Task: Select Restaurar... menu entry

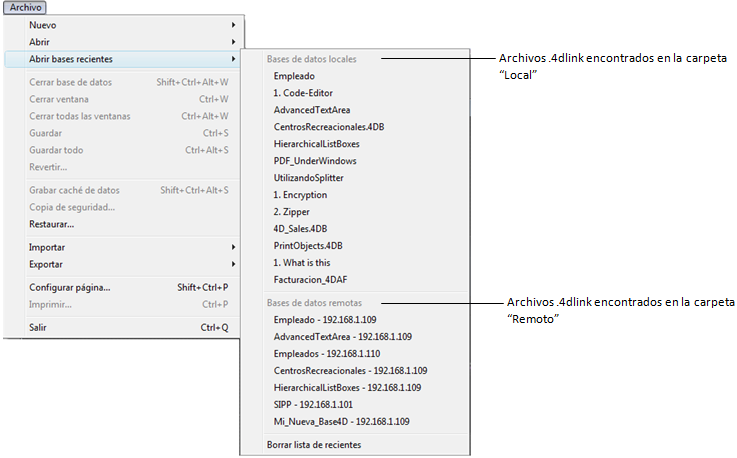Action: point(52,224)
